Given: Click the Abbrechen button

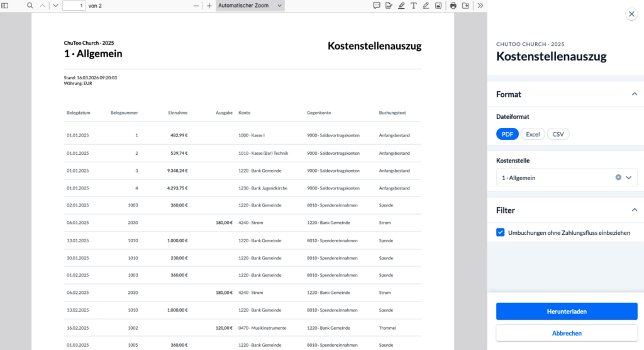Looking at the screenshot, I should (567, 333).
